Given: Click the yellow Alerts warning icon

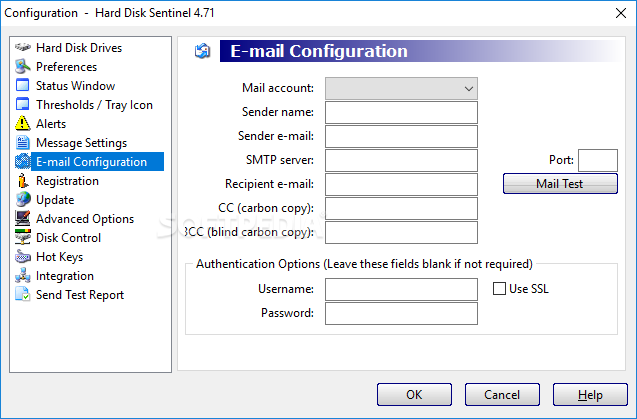Looking at the screenshot, I should tap(23, 124).
